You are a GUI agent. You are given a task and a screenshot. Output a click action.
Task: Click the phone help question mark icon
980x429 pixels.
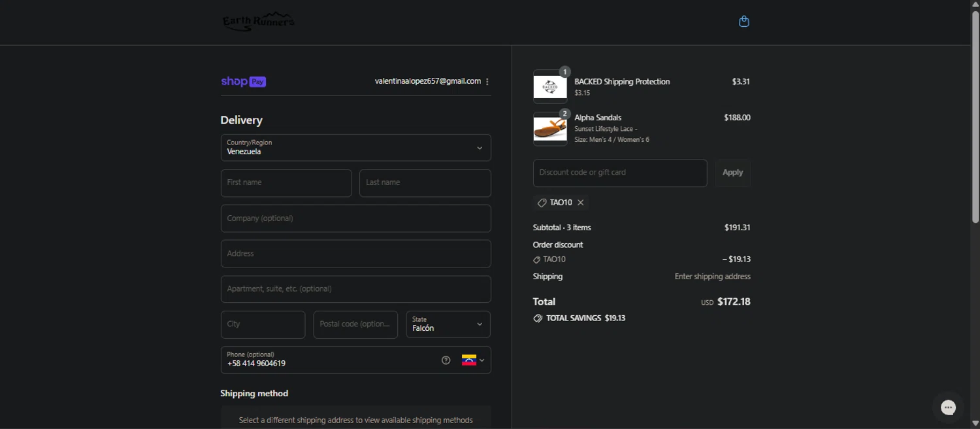pos(446,360)
